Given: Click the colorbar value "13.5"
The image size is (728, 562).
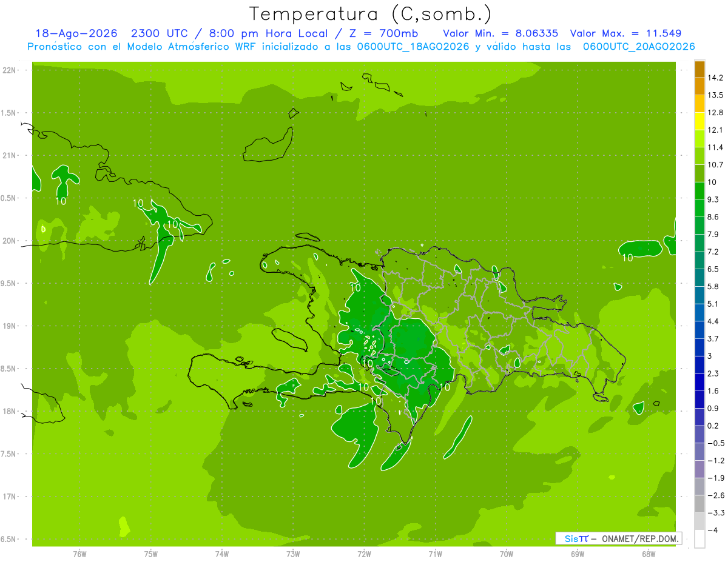Looking at the screenshot, I should tap(715, 95).
